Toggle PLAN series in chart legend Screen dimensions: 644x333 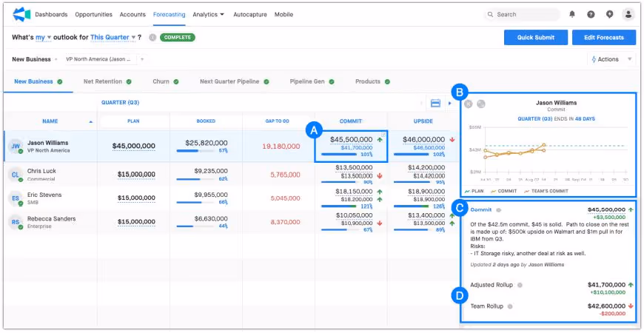pos(474,191)
